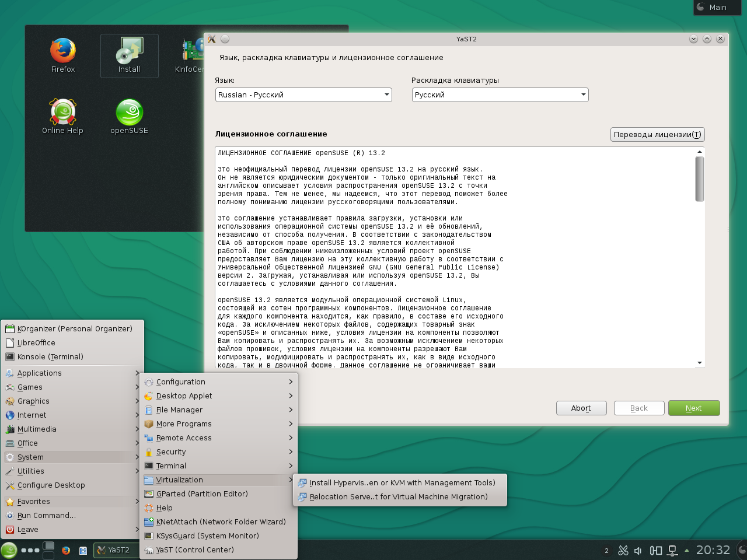
Task: Open Переводы лицензии license translations
Action: 657,134
